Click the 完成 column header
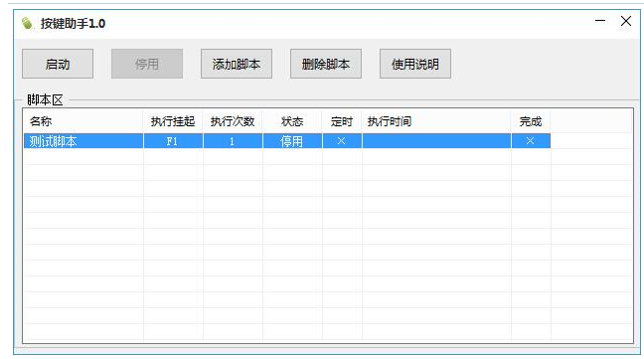Viewport: 644px width, 359px height. [531, 121]
